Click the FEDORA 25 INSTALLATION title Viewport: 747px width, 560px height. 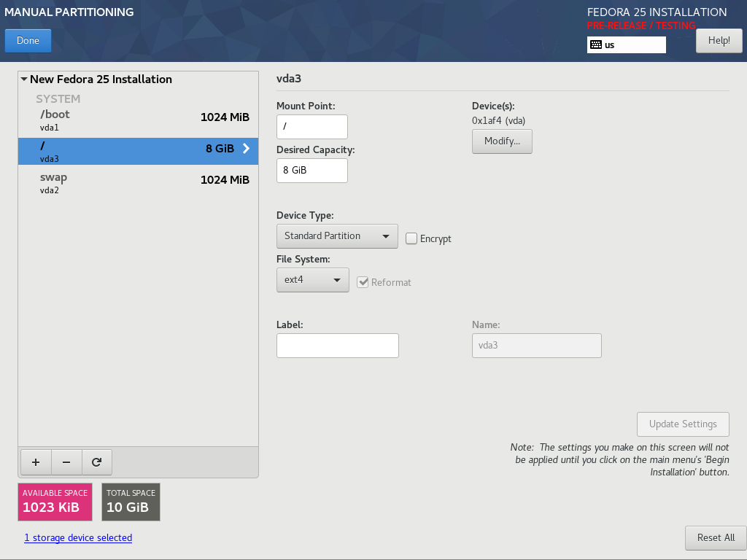click(x=657, y=12)
